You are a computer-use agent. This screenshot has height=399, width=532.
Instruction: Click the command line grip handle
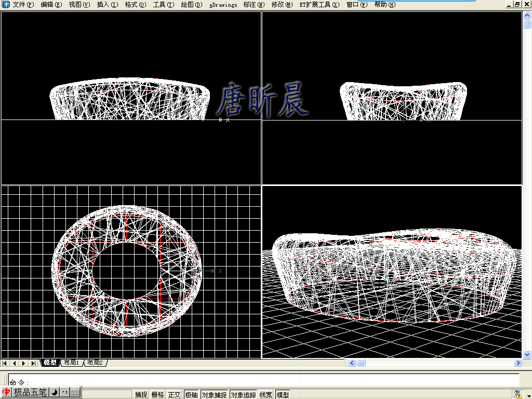[4, 379]
